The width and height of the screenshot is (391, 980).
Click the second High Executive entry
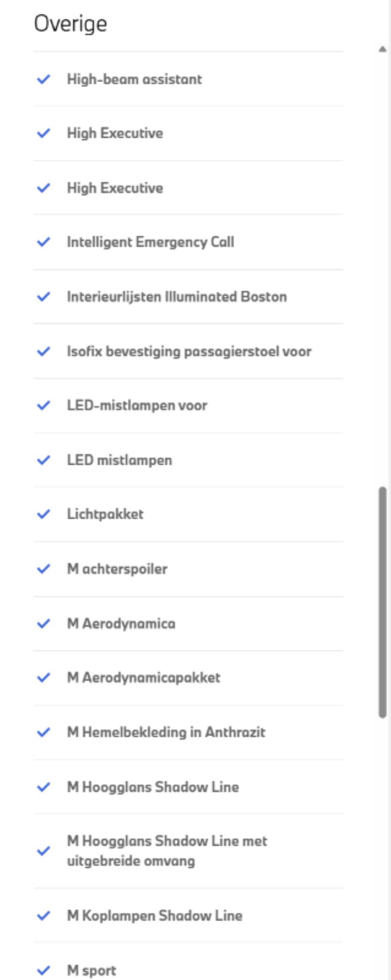115,188
